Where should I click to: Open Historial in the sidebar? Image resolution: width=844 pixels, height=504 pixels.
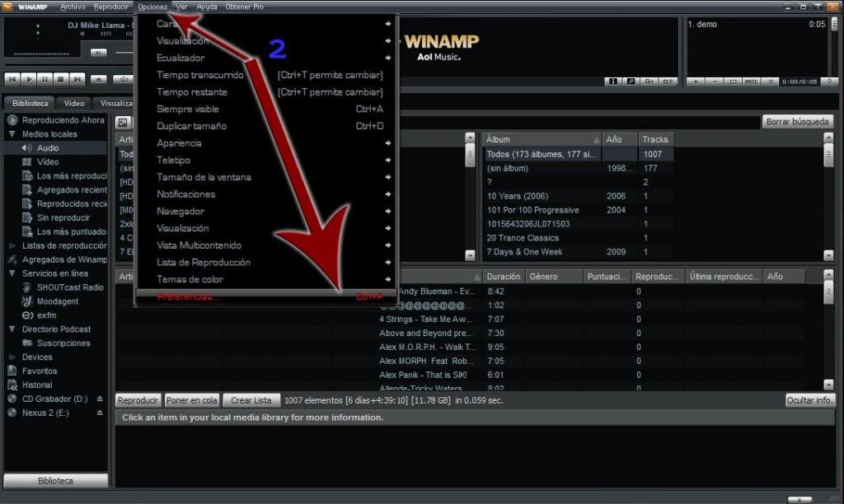pyautogui.click(x=30, y=385)
